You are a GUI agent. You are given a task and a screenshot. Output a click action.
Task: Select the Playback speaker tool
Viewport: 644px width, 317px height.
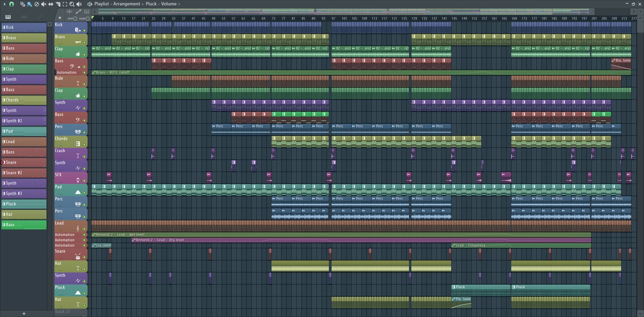click(79, 4)
